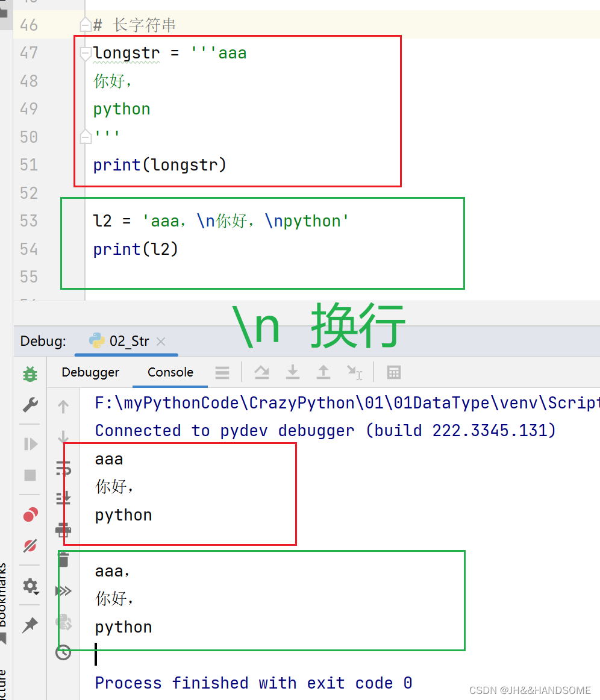Click the '# 长字符串' comment line
The width and height of the screenshot is (600, 700).
[134, 25]
